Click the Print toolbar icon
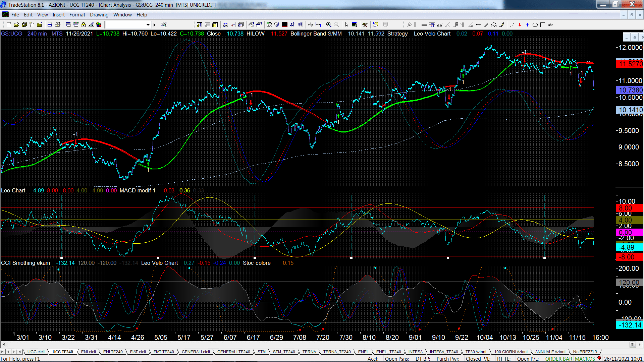644x362 pixels. [x=58, y=24]
